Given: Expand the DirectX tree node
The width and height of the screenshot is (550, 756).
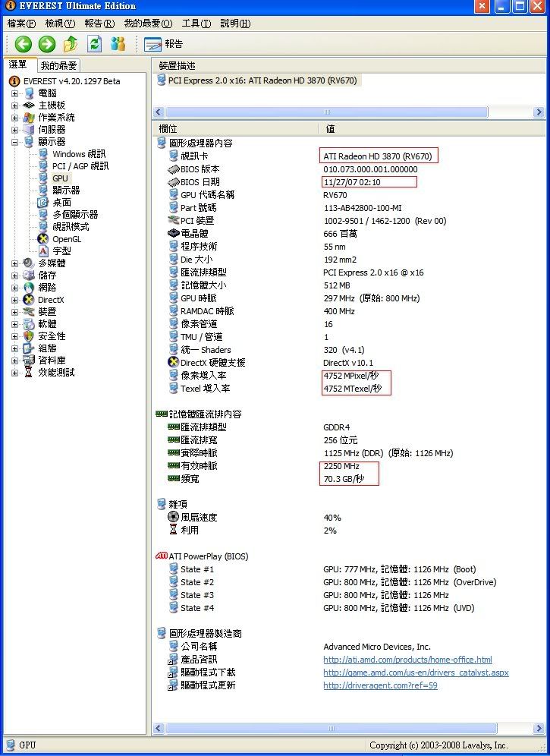Looking at the screenshot, I should click(x=14, y=300).
